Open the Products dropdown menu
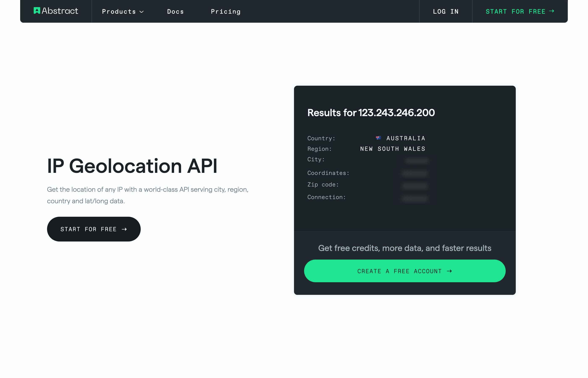 (x=123, y=12)
